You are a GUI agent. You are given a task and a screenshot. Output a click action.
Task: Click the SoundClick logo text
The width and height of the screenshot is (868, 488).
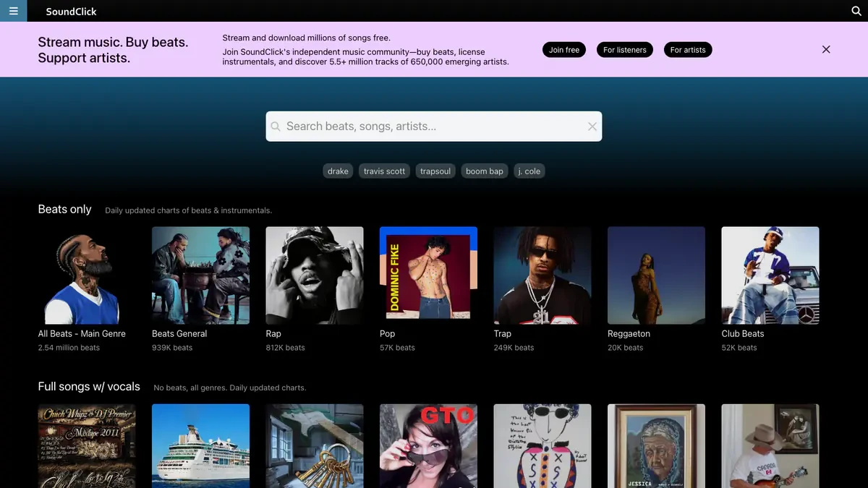(x=71, y=12)
